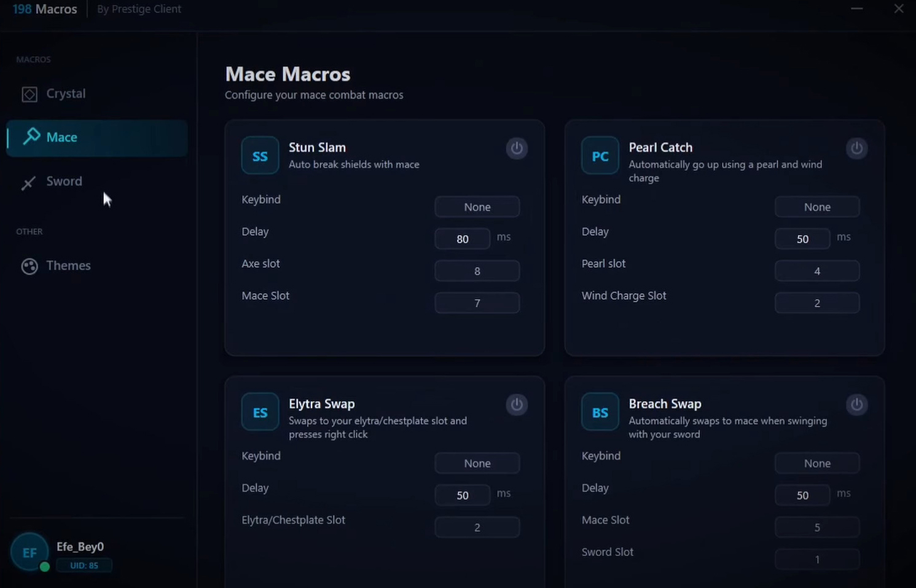Open the Crystal macros section
The width and height of the screenshot is (916, 588).
click(66, 93)
